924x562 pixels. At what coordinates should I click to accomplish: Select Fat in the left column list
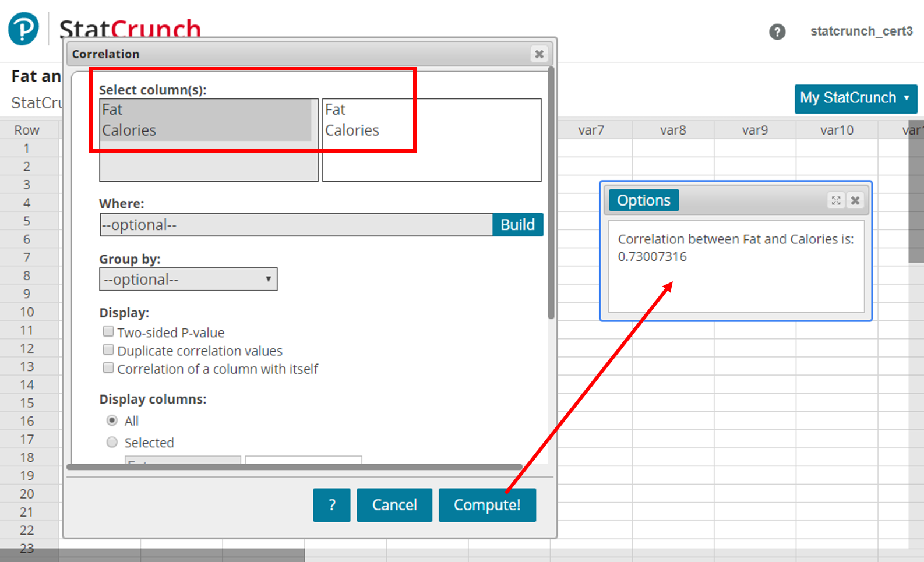pyautogui.click(x=113, y=109)
